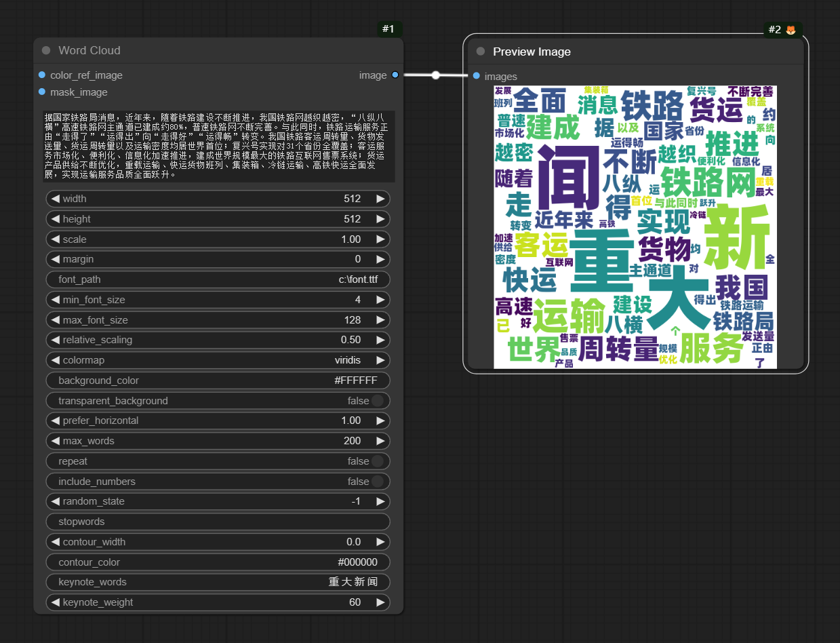This screenshot has height=643, width=840.
Task: Open the colormap viridis dropdown
Action: coord(218,360)
